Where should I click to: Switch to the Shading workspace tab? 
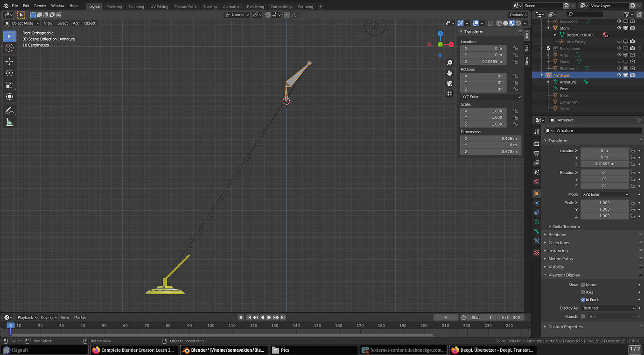210,7
